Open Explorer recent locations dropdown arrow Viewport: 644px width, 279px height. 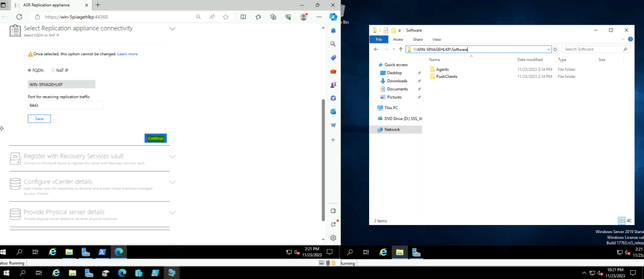(394, 49)
